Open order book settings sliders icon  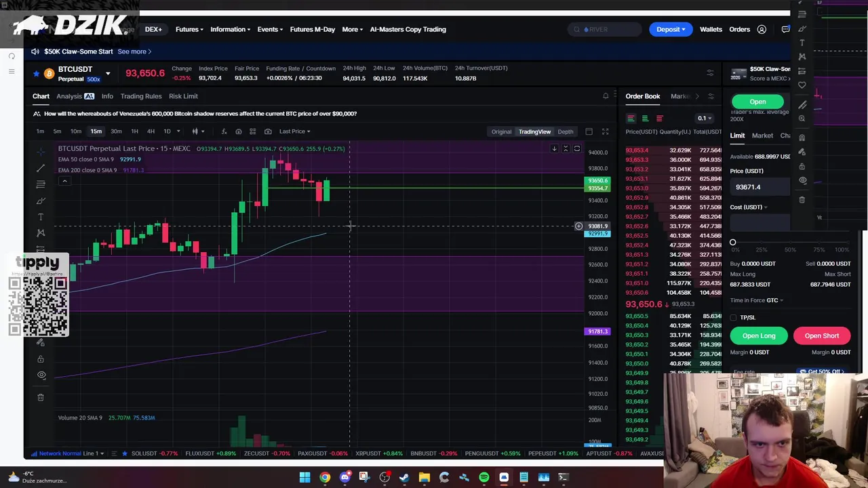coord(711,96)
